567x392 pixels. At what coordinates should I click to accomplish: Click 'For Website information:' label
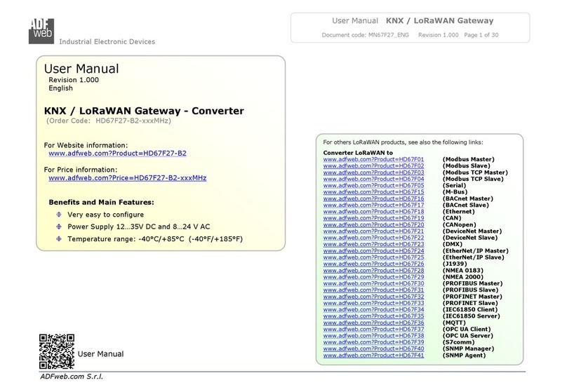click(86, 145)
